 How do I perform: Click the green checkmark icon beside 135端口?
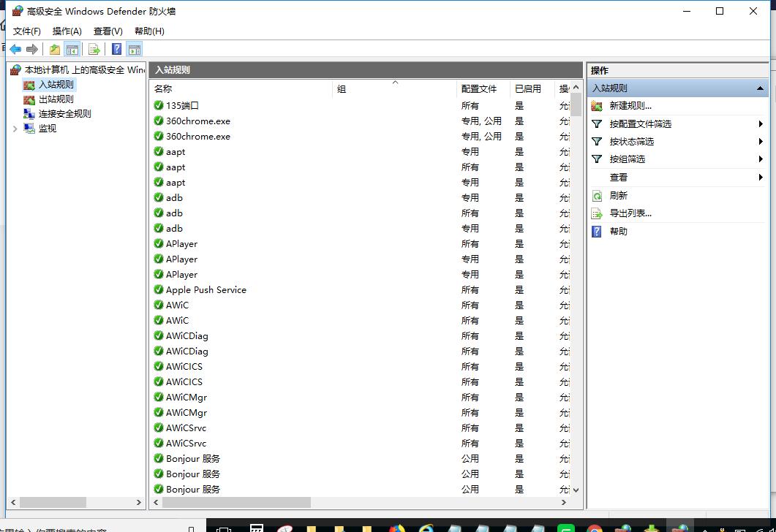pyautogui.click(x=159, y=105)
